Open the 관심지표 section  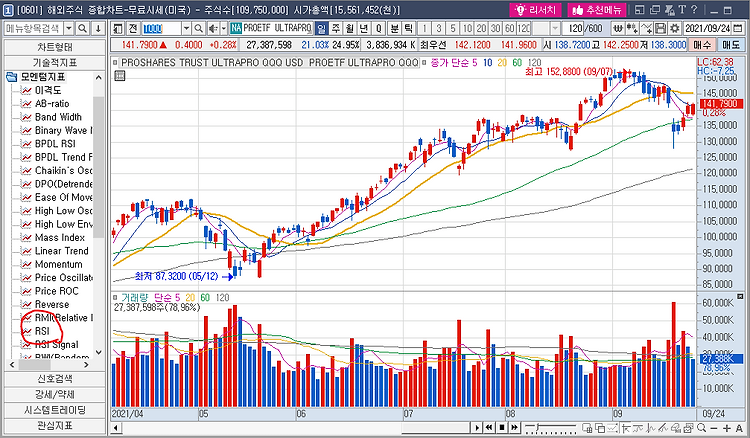click(55, 426)
